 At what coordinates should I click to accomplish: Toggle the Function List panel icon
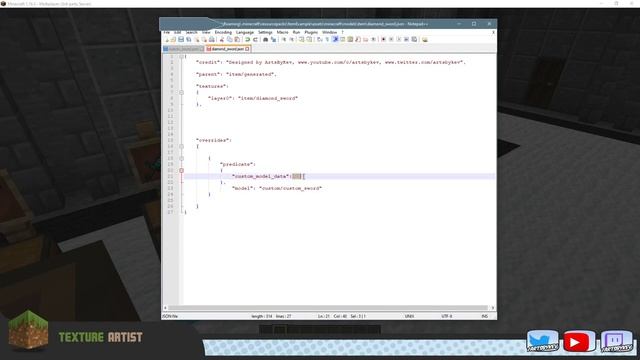click(358, 40)
